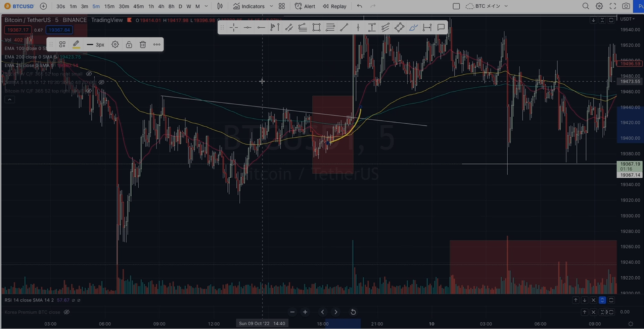Open the USDT currency dropdown

point(627,19)
